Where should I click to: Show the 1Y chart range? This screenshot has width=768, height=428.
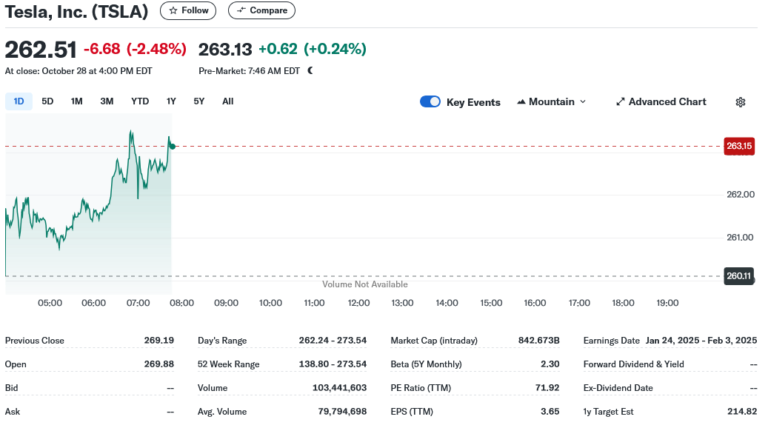pos(171,101)
